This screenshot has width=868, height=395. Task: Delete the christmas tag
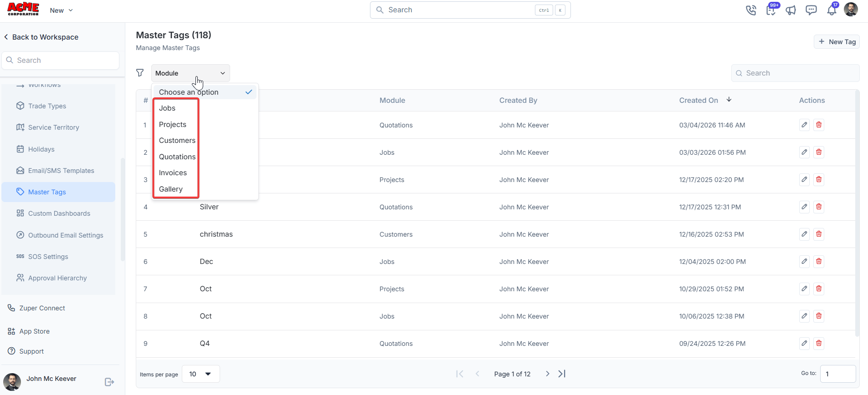819,234
